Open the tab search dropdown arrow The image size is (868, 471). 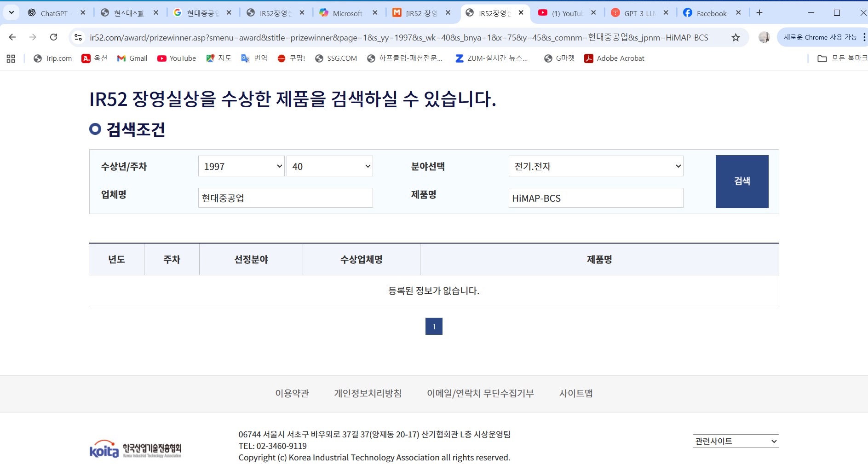pos(11,13)
